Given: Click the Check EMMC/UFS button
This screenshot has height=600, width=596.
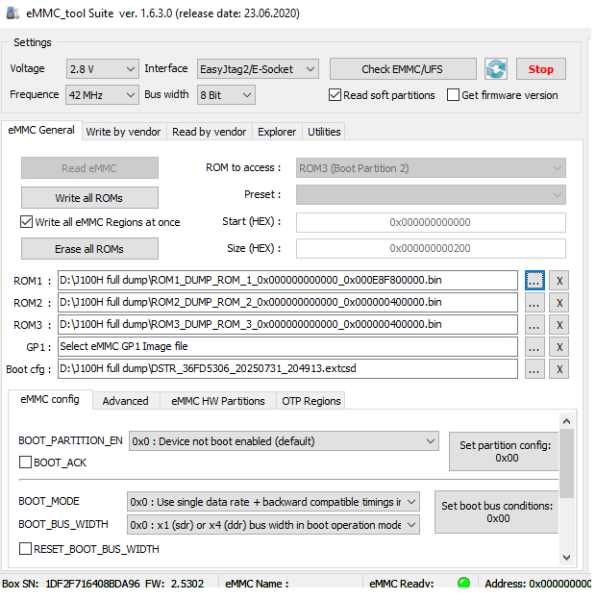Looking at the screenshot, I should 403,69.
